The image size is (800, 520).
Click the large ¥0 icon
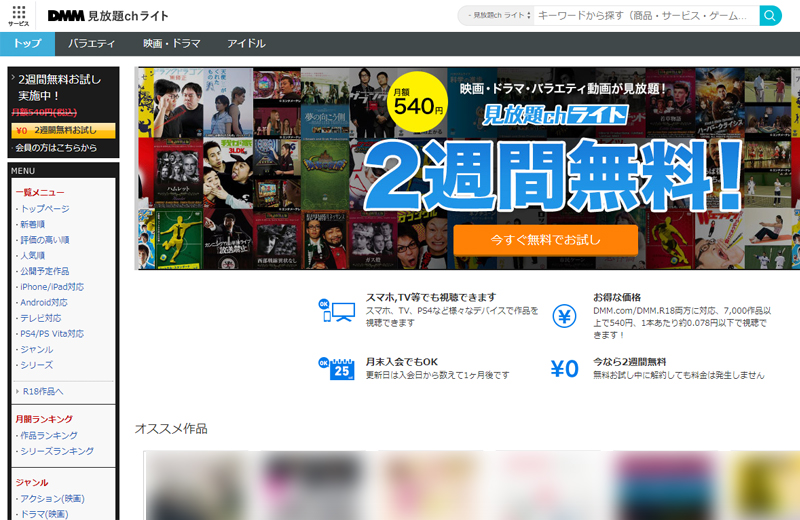tap(564, 368)
